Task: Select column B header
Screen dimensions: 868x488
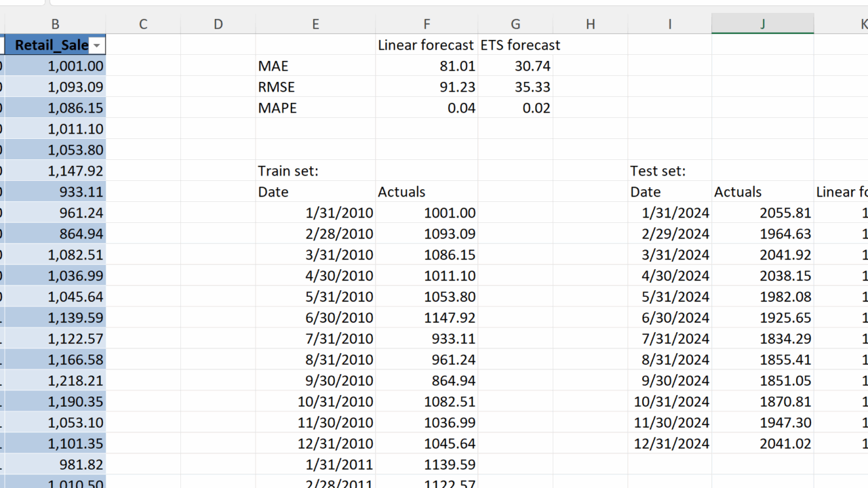Action: point(55,24)
